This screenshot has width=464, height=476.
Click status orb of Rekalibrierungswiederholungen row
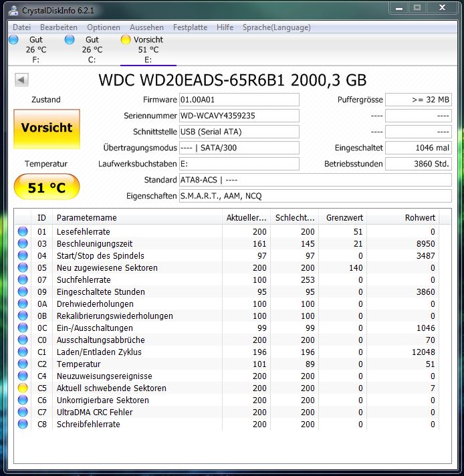23,316
